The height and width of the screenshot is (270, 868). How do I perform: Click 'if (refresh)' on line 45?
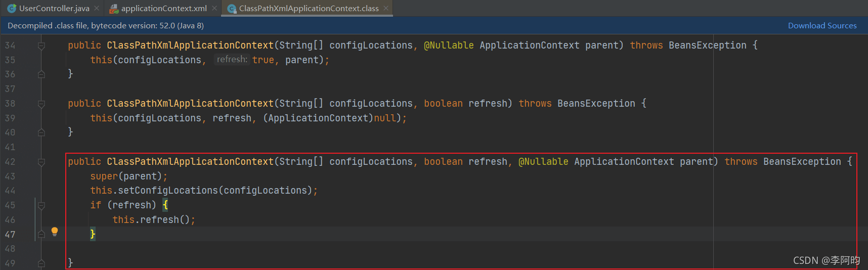click(x=123, y=205)
